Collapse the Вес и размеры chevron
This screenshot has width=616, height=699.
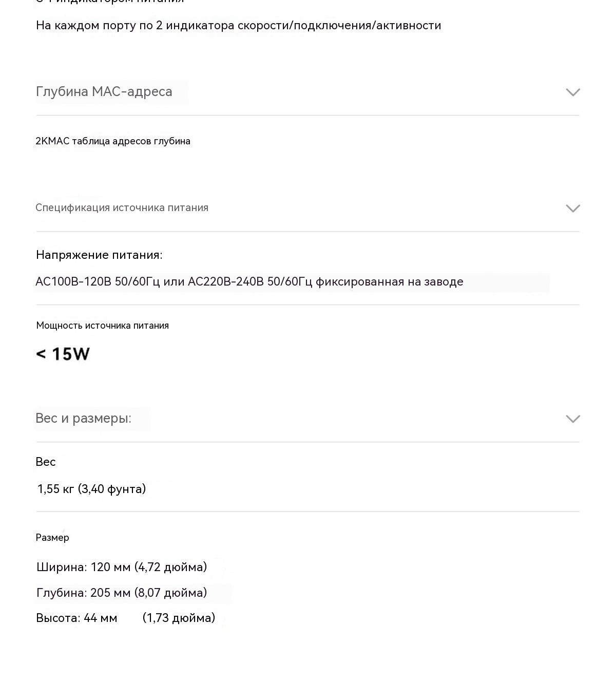pos(573,419)
